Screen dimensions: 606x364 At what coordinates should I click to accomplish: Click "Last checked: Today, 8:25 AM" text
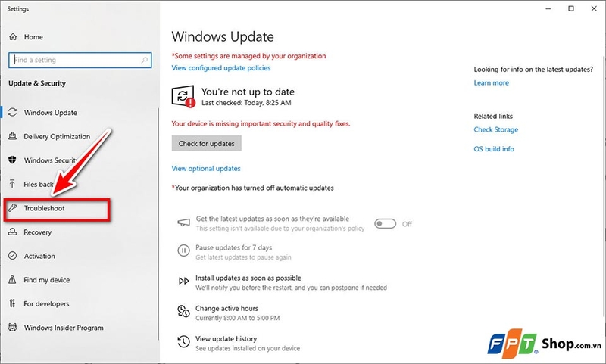246,103
